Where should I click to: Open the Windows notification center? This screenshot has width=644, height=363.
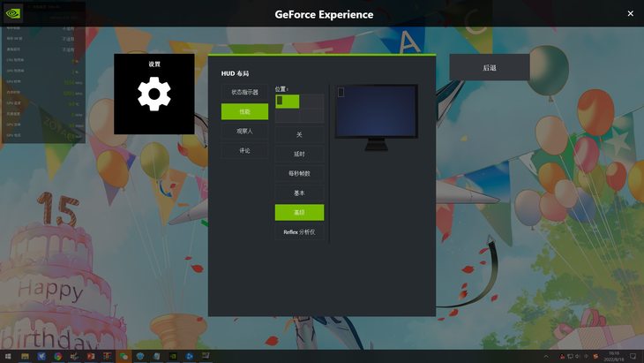coord(633,357)
